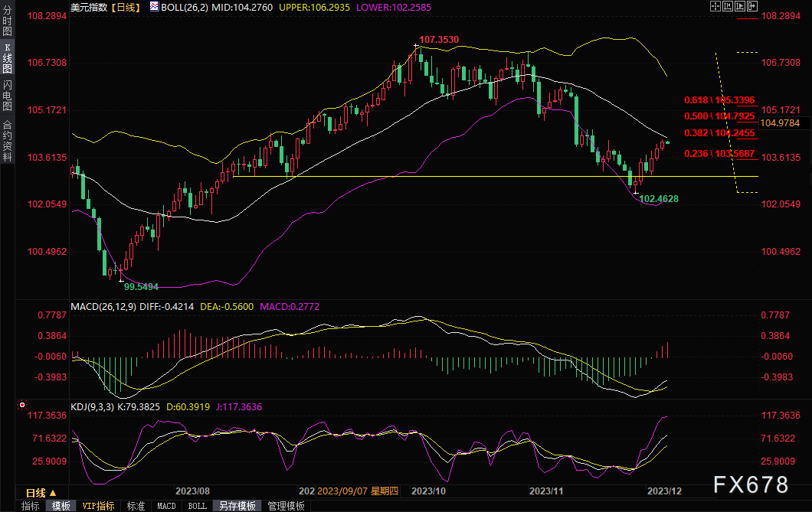Click the shrink-chart axis icon with left arrow
Image resolution: width=812 pixels, height=512 pixels.
point(728,6)
